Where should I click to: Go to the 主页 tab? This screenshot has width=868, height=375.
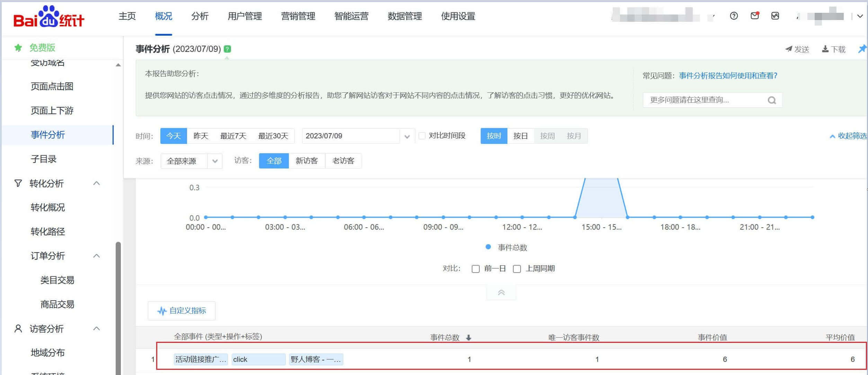tap(127, 16)
